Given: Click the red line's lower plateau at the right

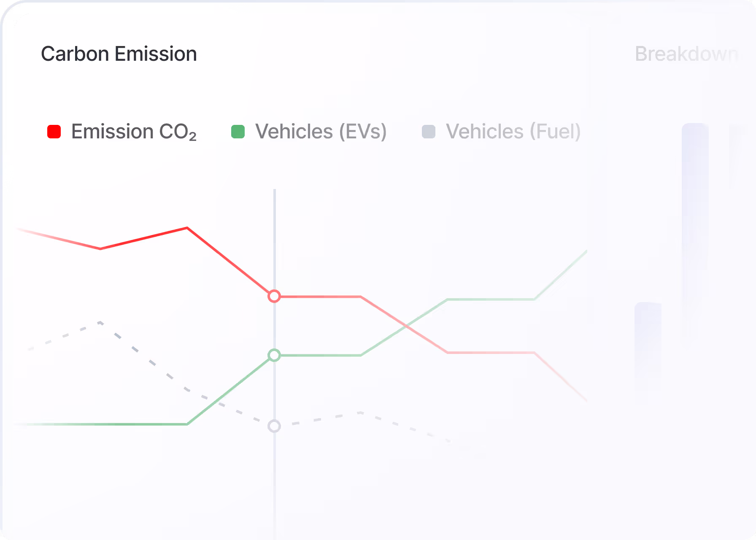Looking at the screenshot, I should [x=491, y=352].
